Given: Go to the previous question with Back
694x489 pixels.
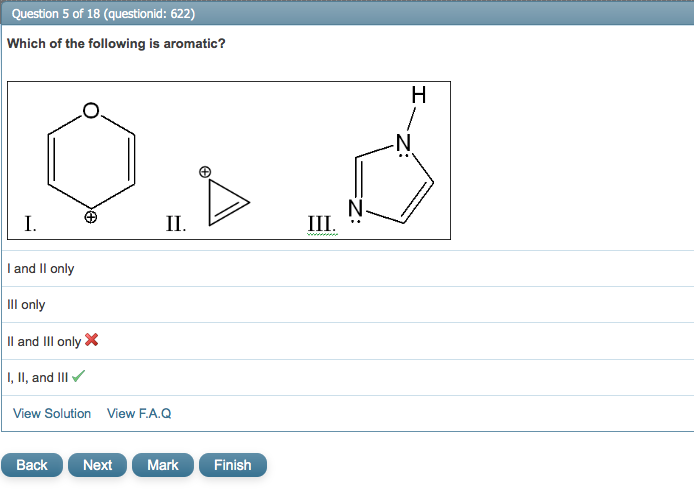Looking at the screenshot, I should [32, 465].
